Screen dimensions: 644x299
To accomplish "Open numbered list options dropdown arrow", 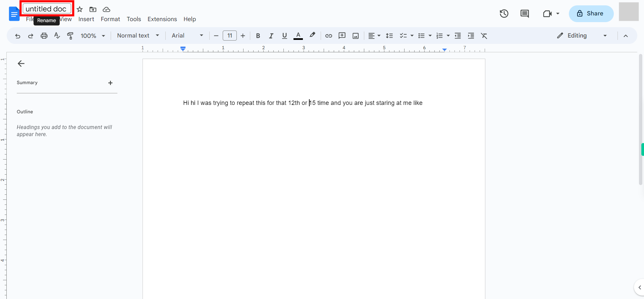I will click(x=448, y=36).
